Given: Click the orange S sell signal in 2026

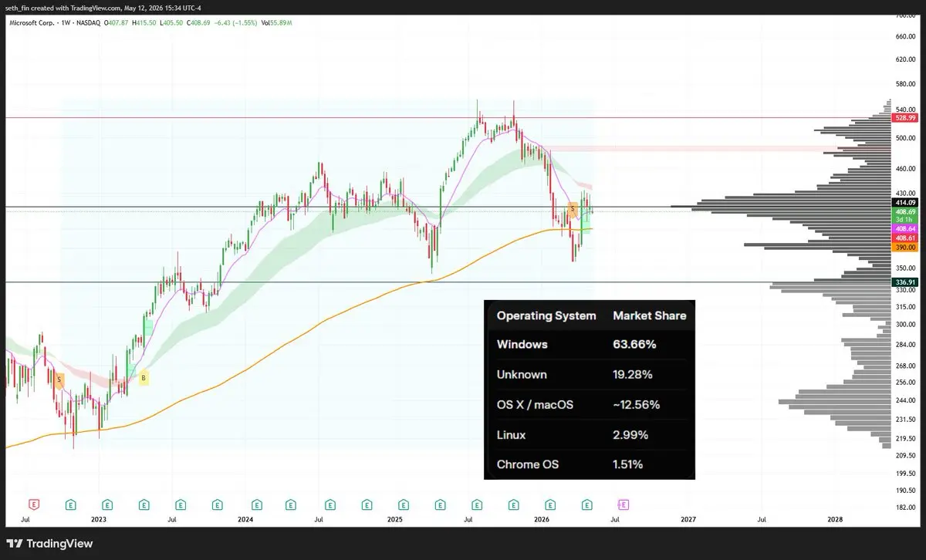Looking at the screenshot, I should coord(573,208).
